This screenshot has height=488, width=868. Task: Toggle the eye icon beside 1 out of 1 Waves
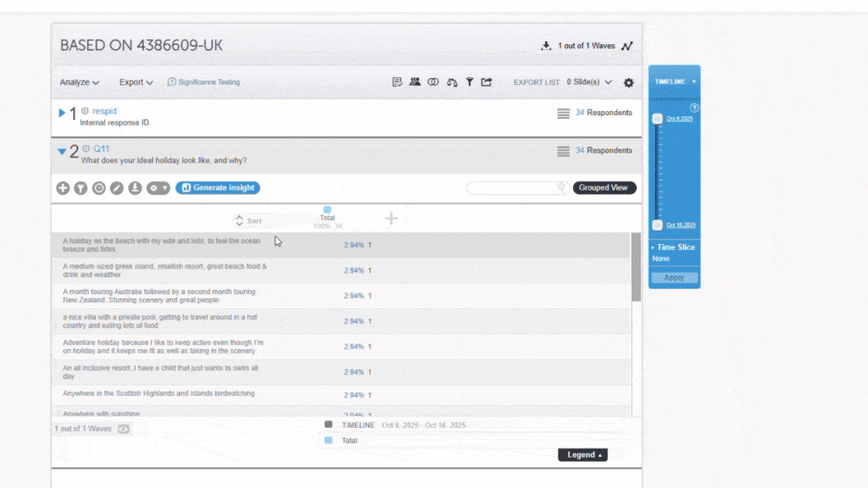[x=124, y=429]
